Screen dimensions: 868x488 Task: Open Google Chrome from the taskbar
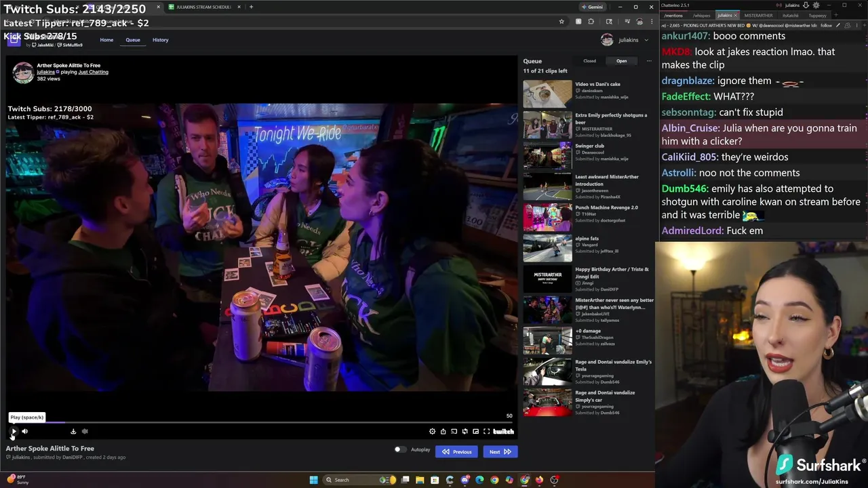tap(494, 480)
